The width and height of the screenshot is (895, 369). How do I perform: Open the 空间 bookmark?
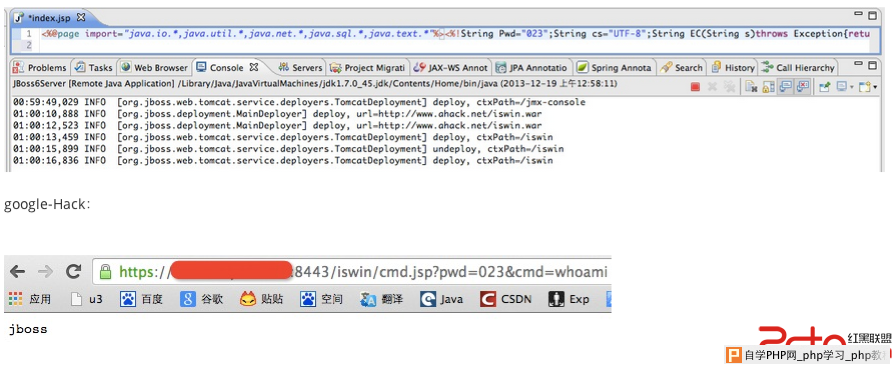pos(321,299)
